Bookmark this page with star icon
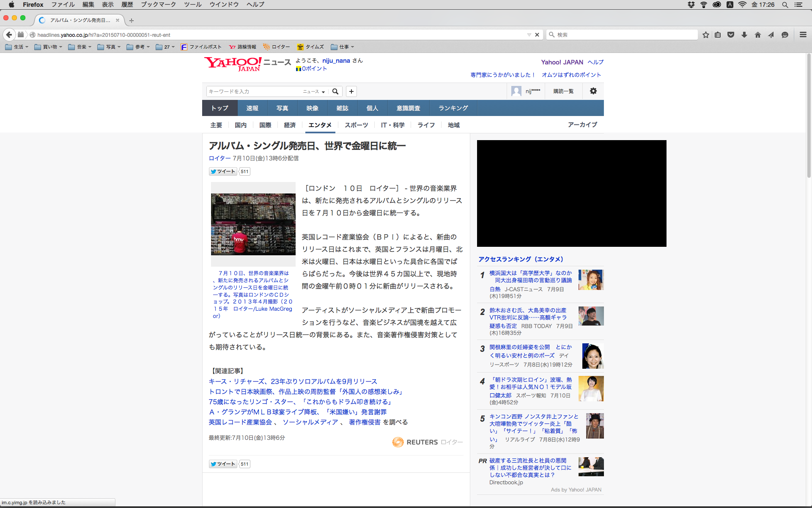The image size is (812, 508). (705, 35)
